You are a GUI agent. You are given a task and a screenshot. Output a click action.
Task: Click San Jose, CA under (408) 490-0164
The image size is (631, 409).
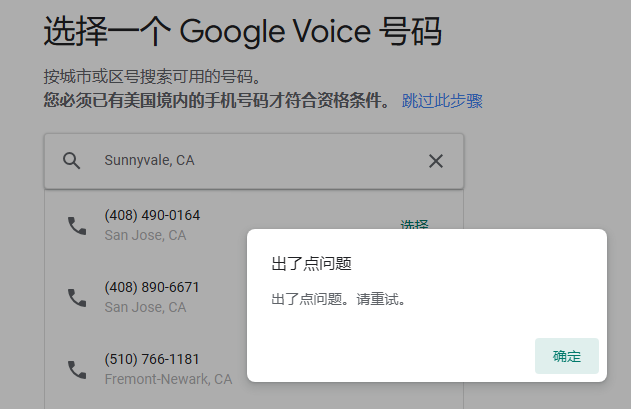point(145,235)
